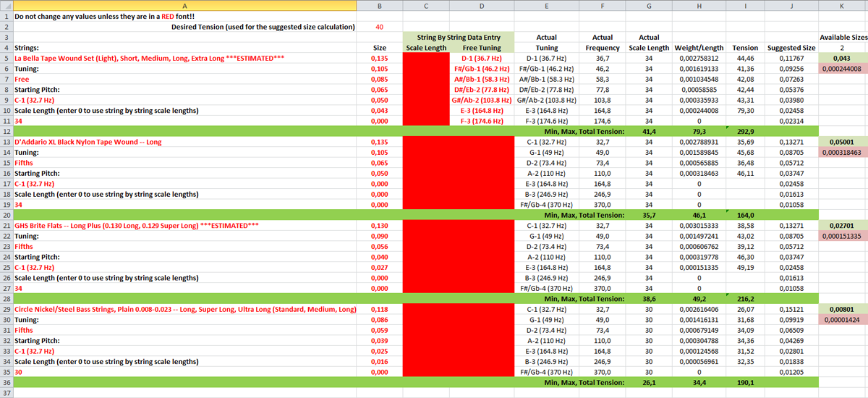Click the 'Scale Length' header in column C
The width and height of the screenshot is (868, 398).
(426, 48)
